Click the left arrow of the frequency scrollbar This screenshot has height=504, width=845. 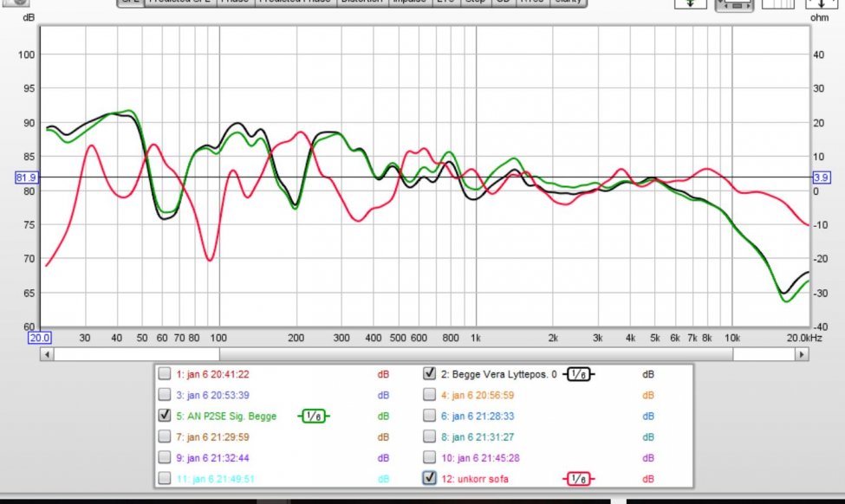[47, 354]
